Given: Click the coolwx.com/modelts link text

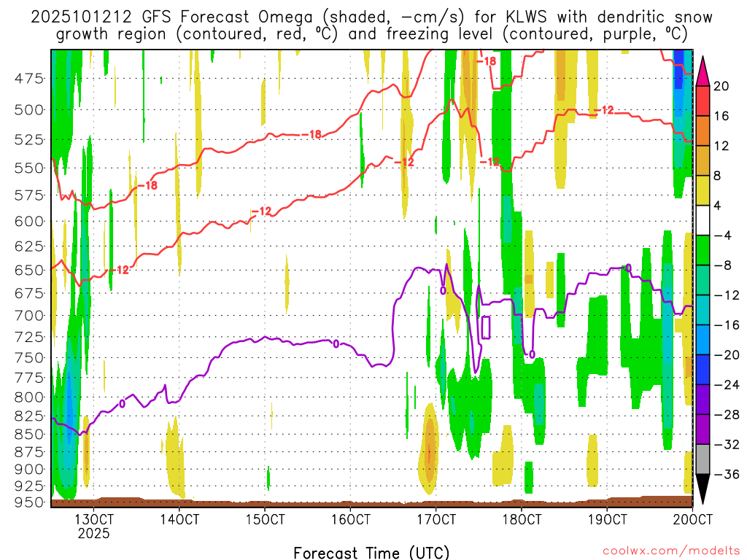Looking at the screenshot, I should [x=671, y=551].
